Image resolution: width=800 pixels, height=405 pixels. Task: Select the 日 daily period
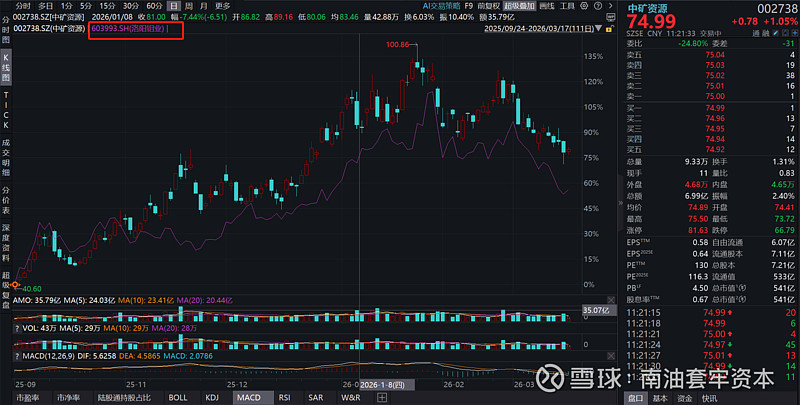click(174, 6)
